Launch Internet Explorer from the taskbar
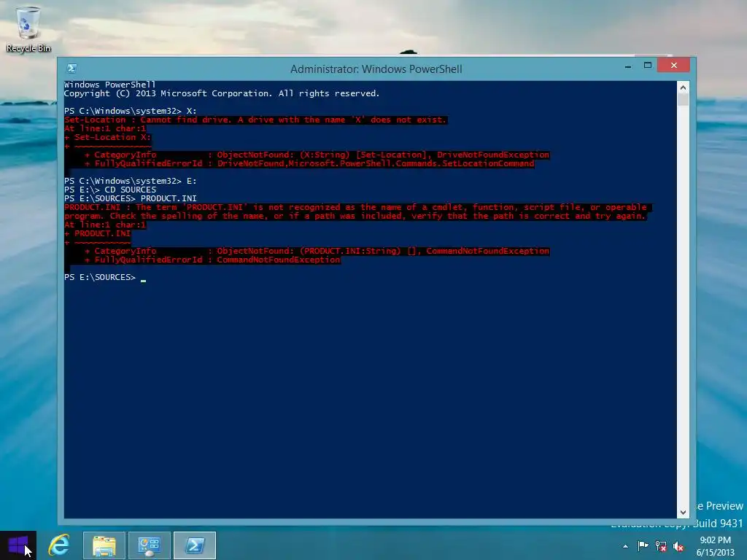The width and height of the screenshot is (747, 560). (x=59, y=545)
